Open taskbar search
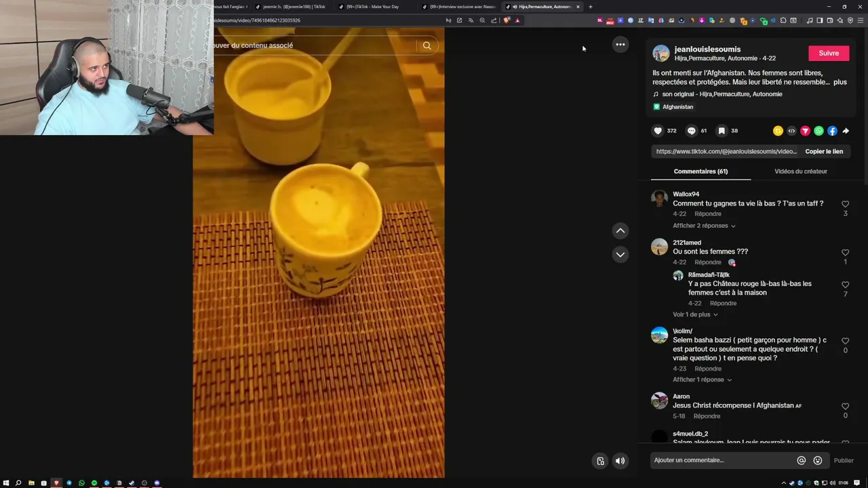 [x=18, y=483]
